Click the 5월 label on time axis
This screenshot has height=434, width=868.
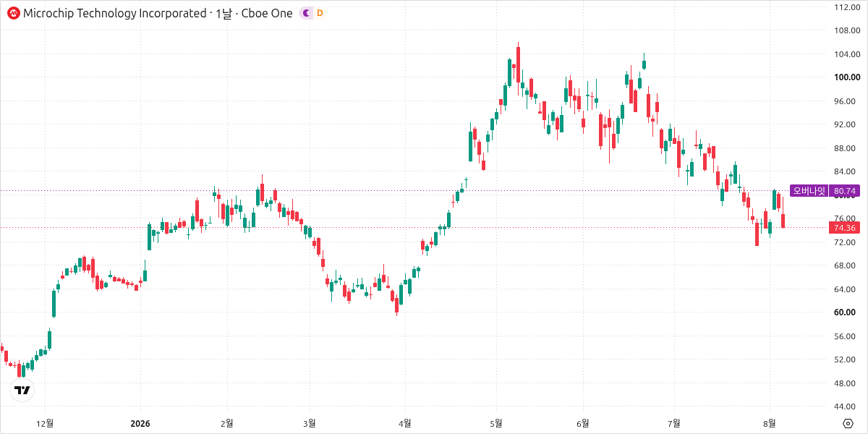coord(496,422)
